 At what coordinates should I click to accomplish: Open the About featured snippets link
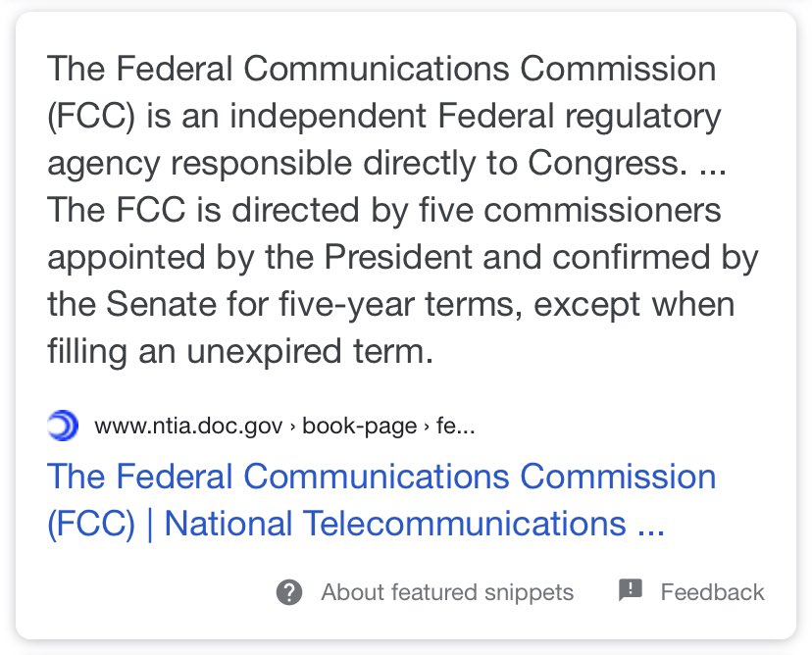[446, 592]
